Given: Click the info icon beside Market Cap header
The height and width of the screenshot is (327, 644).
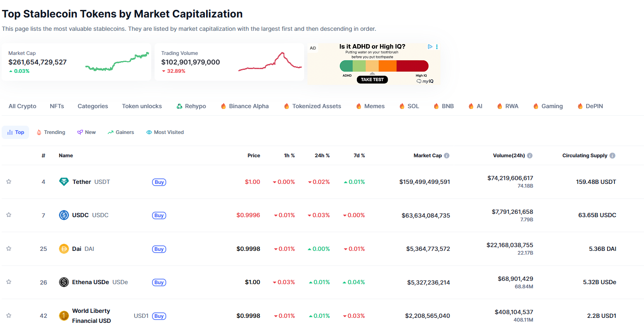Looking at the screenshot, I should click(447, 156).
